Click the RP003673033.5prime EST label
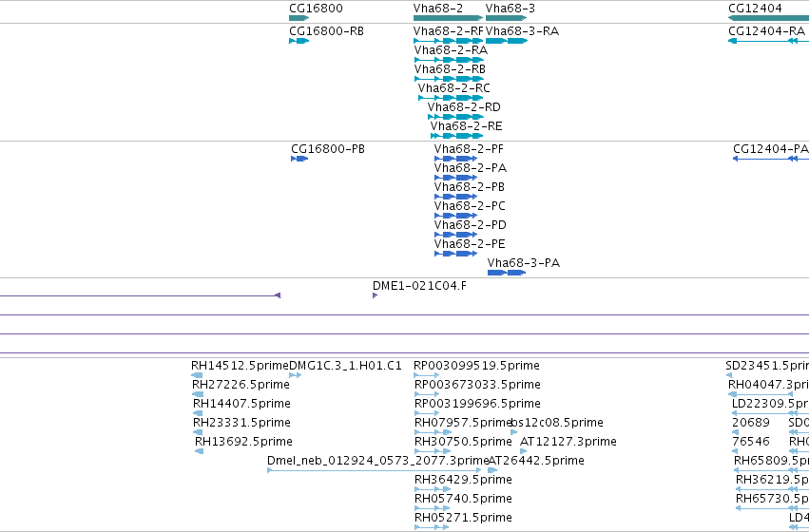The width and height of the screenshot is (809, 532). [x=478, y=385]
